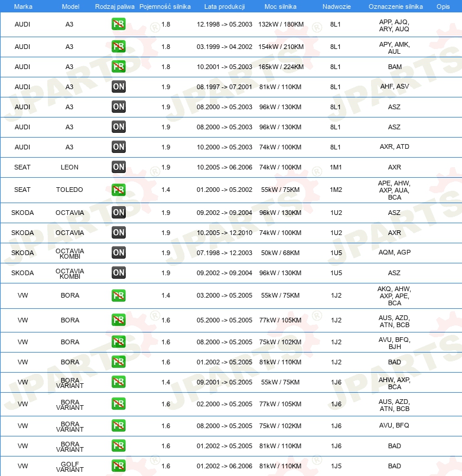
Task: Click the 12.1998 -> 05.2003 date cell
Action: point(224,24)
